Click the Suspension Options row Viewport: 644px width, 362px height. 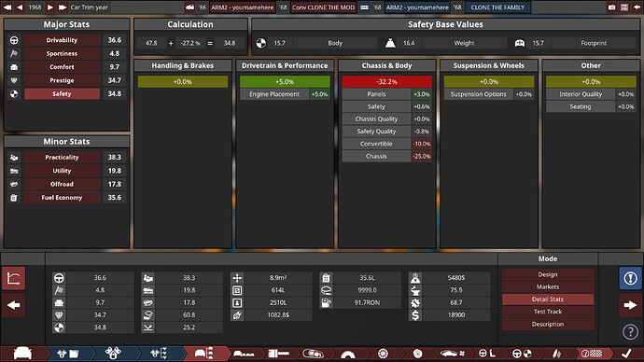[x=489, y=94]
